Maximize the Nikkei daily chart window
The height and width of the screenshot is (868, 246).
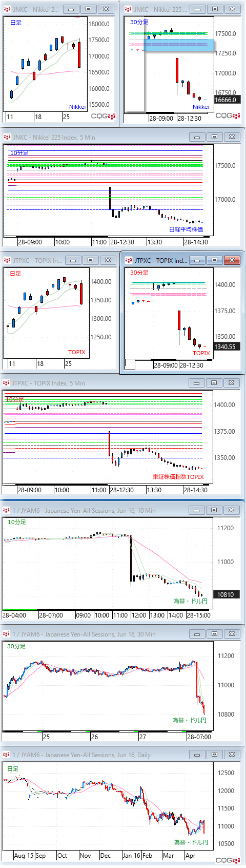coord(88,9)
